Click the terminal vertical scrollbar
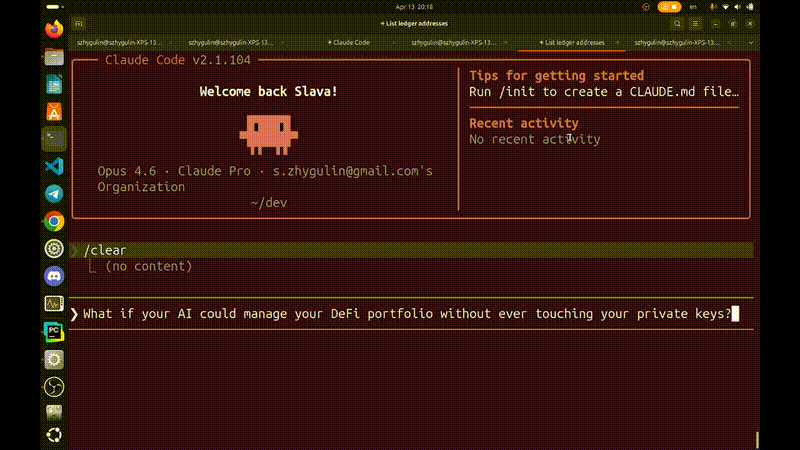The image size is (800, 450). (757, 439)
